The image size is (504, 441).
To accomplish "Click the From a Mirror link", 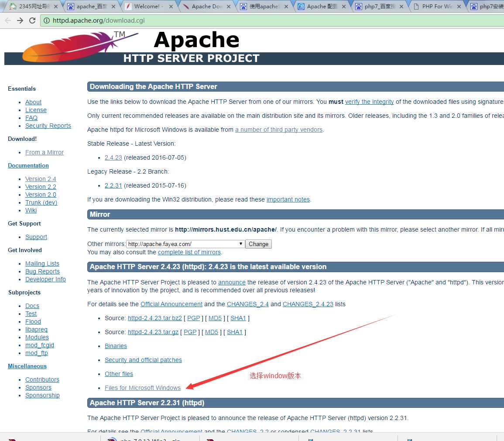I will [45, 152].
